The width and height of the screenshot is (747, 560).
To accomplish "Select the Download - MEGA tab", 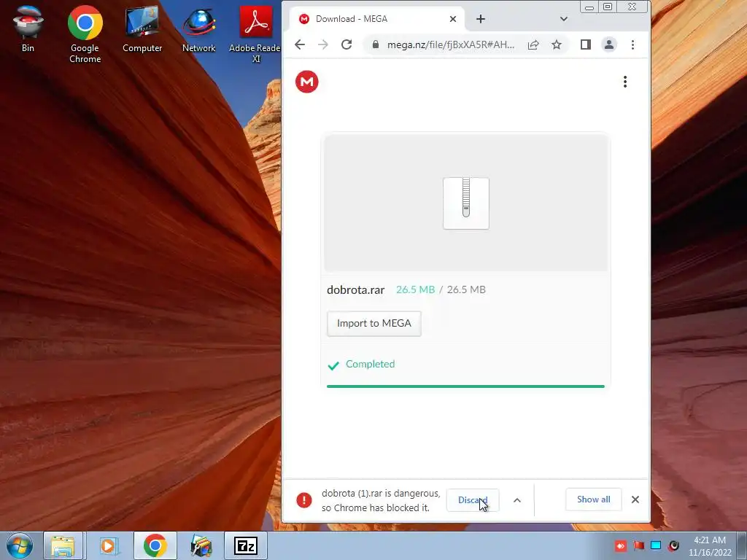I will pyautogui.click(x=376, y=19).
